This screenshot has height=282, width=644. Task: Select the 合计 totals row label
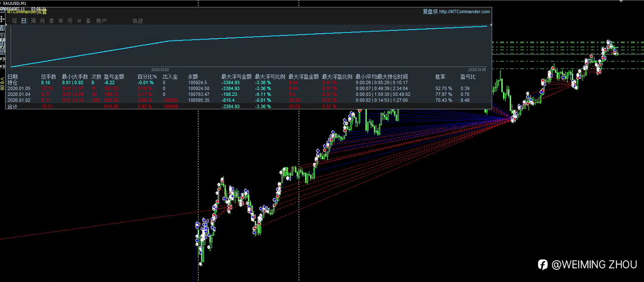pos(12,107)
